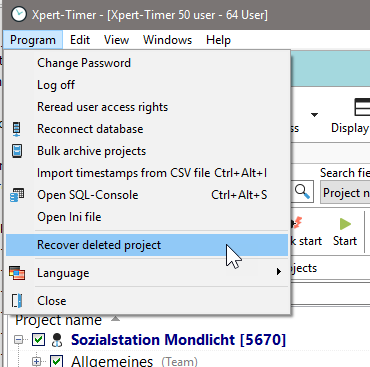Sort by Project name column header
Screen dimensions: 370x367
click(58, 320)
